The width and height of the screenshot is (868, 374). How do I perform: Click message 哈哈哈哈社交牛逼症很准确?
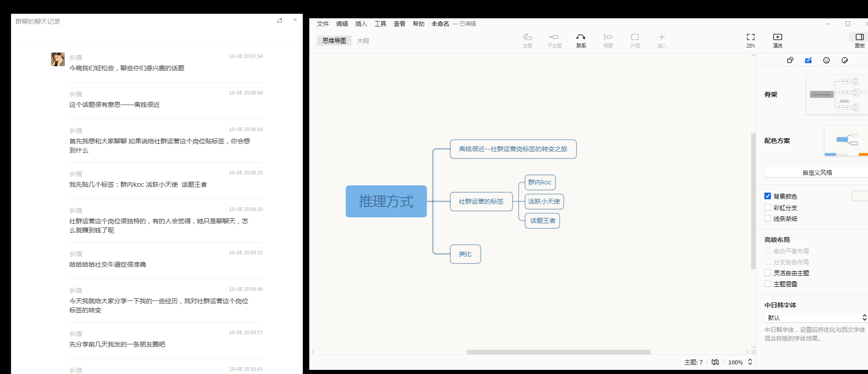tap(108, 264)
